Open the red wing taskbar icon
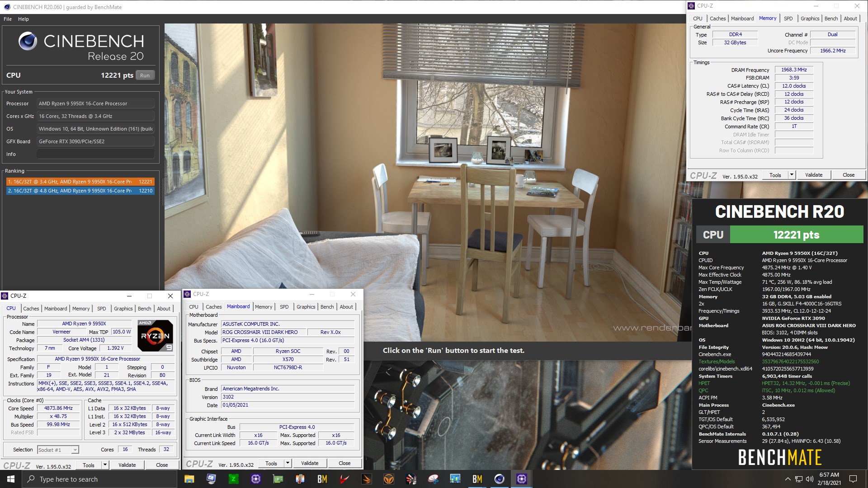The height and width of the screenshot is (488, 868). pos(344,479)
